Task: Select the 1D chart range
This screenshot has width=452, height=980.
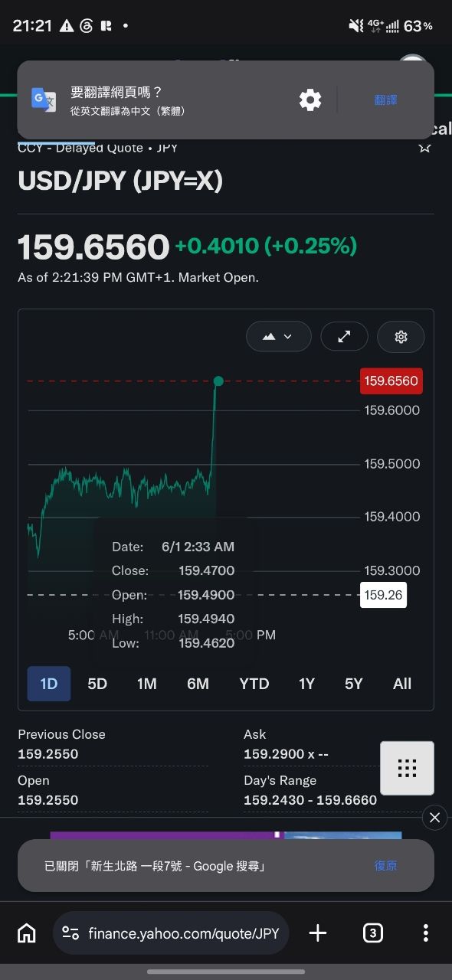Action: (x=49, y=684)
